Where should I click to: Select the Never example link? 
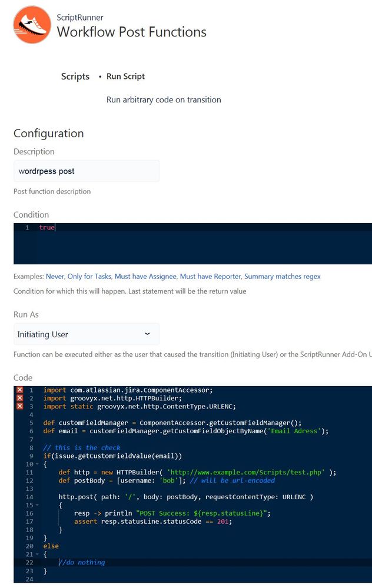(x=55, y=277)
